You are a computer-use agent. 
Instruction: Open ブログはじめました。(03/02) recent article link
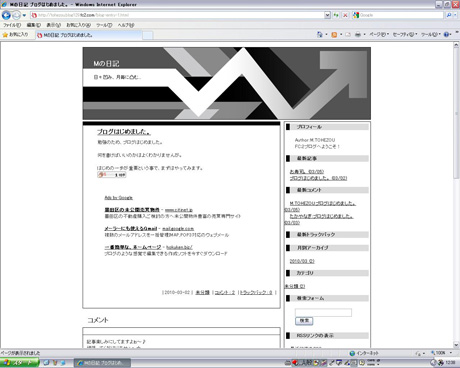click(x=318, y=178)
